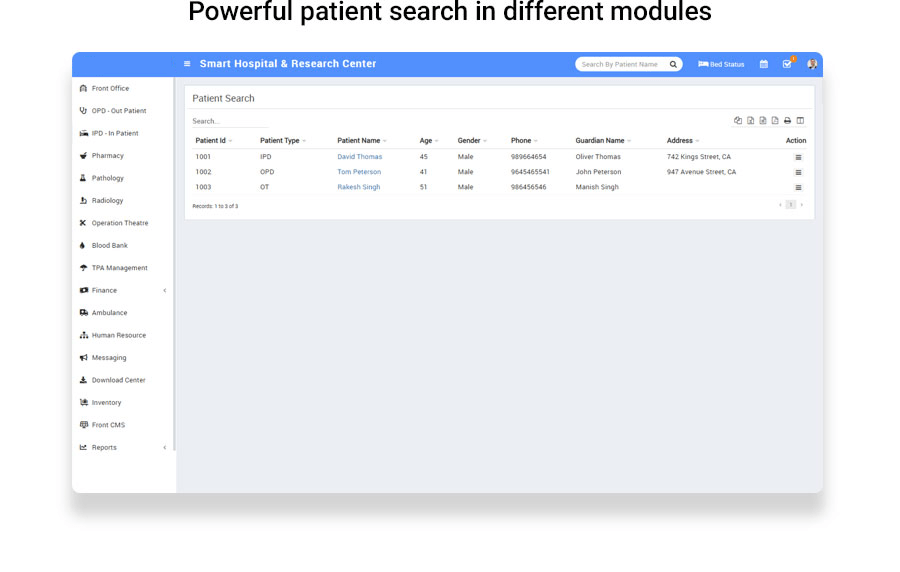This screenshot has width=900, height=572.
Task: Click the magnifier icon in header search
Action: tap(673, 64)
